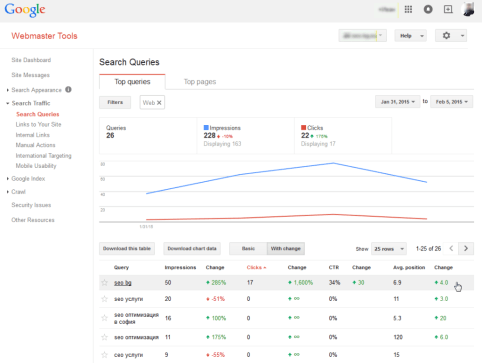Open the blurred site selector dropdown

(363, 36)
